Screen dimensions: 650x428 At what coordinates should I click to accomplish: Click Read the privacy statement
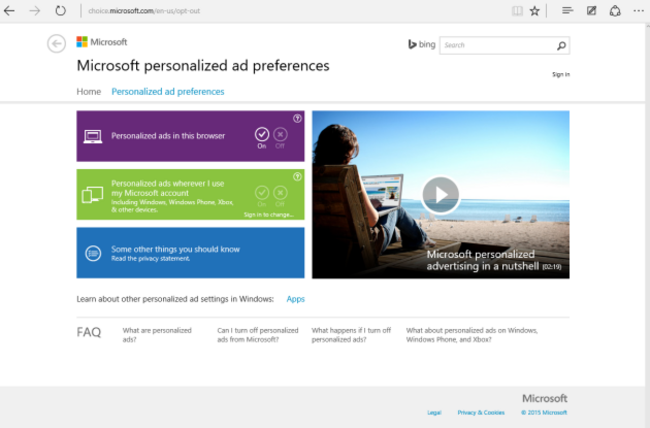point(150,259)
